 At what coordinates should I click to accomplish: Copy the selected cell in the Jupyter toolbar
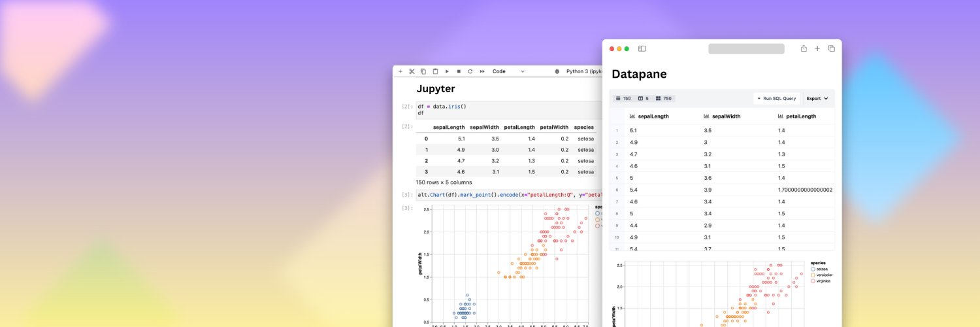[423, 71]
